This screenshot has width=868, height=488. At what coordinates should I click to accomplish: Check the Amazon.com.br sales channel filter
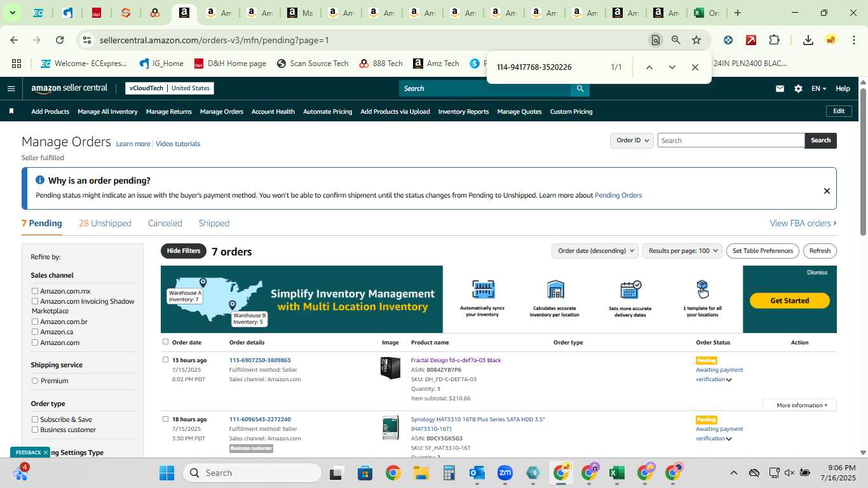pyautogui.click(x=35, y=322)
